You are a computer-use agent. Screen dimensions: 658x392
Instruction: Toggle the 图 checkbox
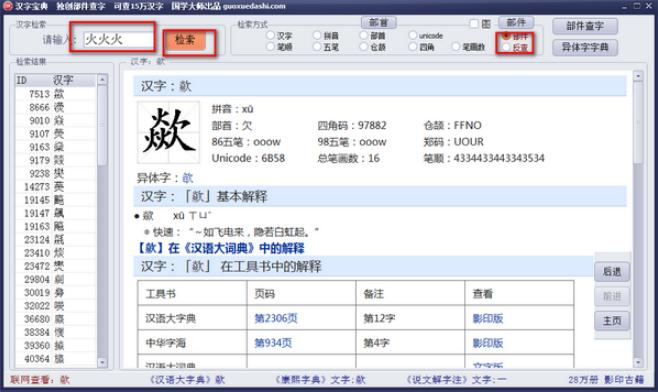(x=474, y=24)
